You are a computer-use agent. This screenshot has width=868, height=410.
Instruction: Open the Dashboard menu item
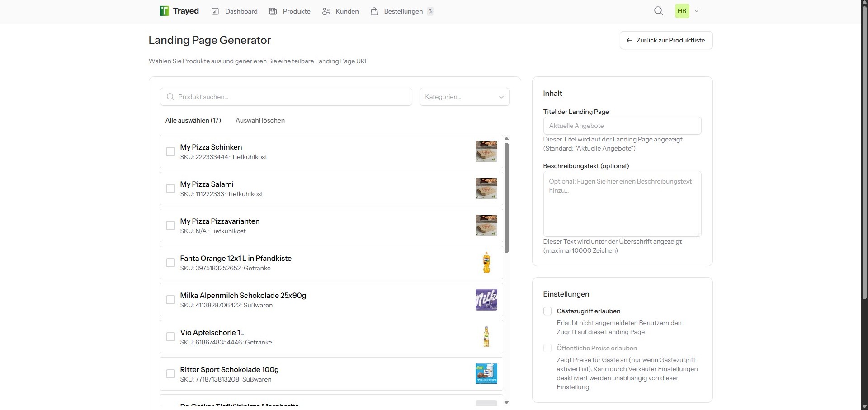click(x=241, y=11)
